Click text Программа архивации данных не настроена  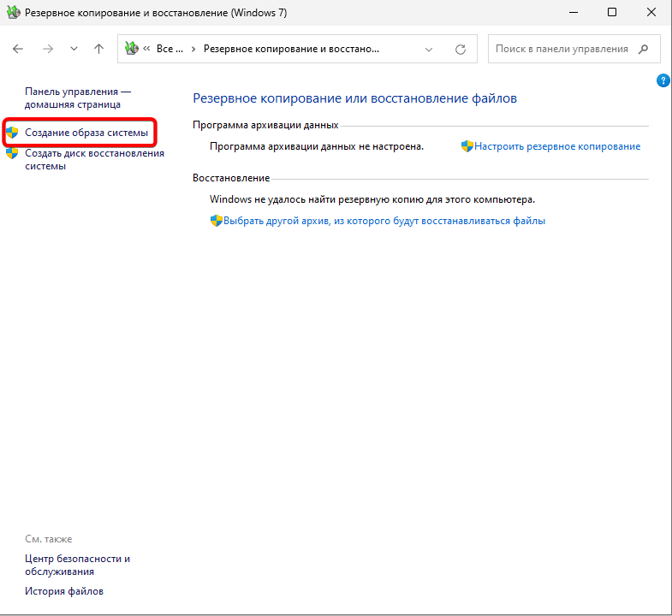click(316, 146)
